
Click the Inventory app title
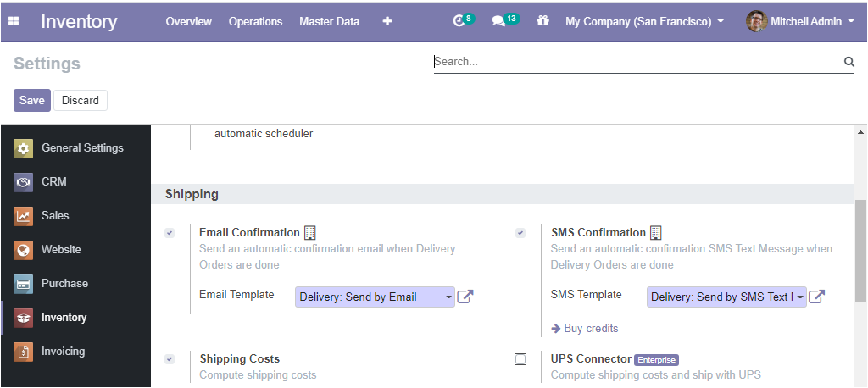click(79, 21)
